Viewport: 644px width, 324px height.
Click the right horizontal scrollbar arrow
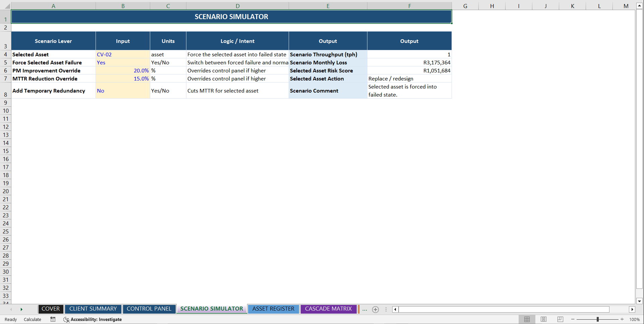632,309
